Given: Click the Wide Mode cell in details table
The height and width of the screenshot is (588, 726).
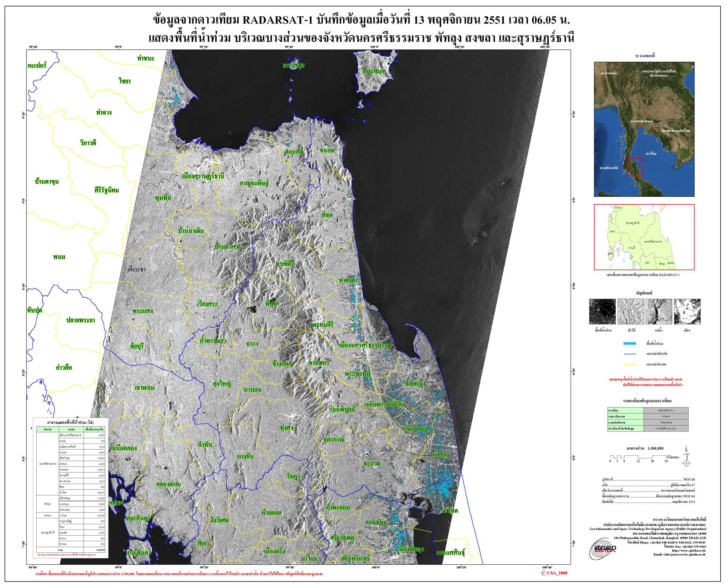Looking at the screenshot, I should 666,422.
